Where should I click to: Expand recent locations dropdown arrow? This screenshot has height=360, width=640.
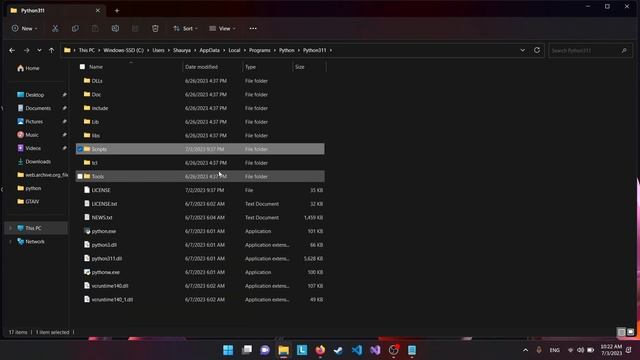(39, 50)
